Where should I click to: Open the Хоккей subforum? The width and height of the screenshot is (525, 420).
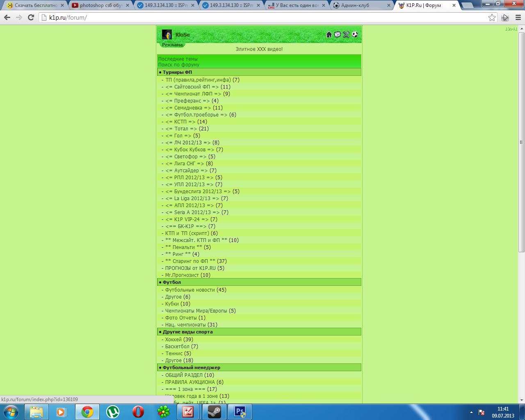pos(173,340)
